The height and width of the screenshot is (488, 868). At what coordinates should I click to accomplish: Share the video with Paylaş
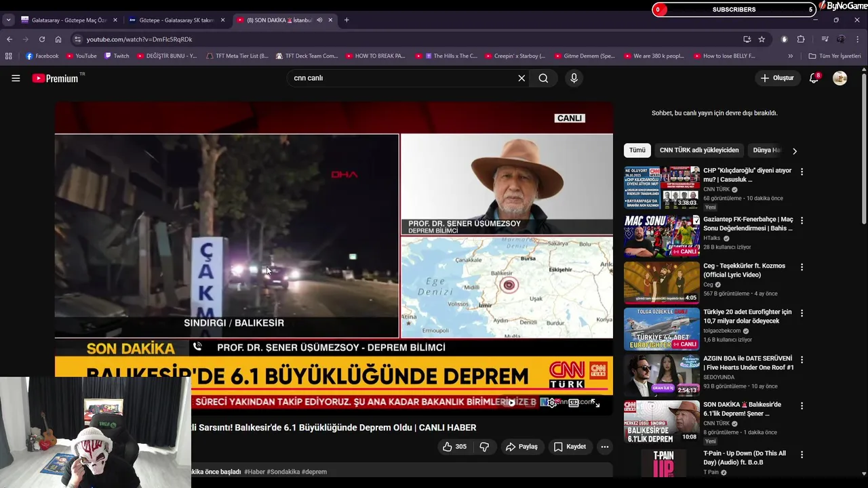[521, 447]
